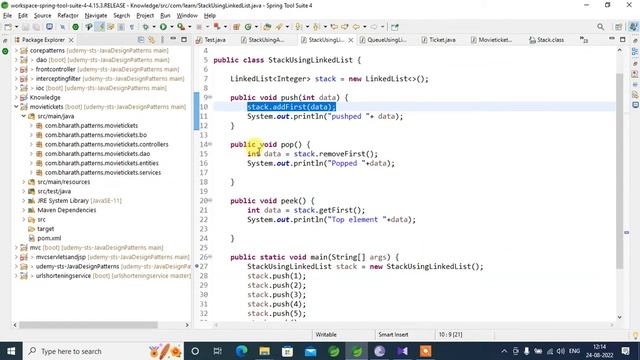Image resolution: width=640 pixels, height=360 pixels.
Task: Open the action center notifications icon
Action: click(626, 351)
